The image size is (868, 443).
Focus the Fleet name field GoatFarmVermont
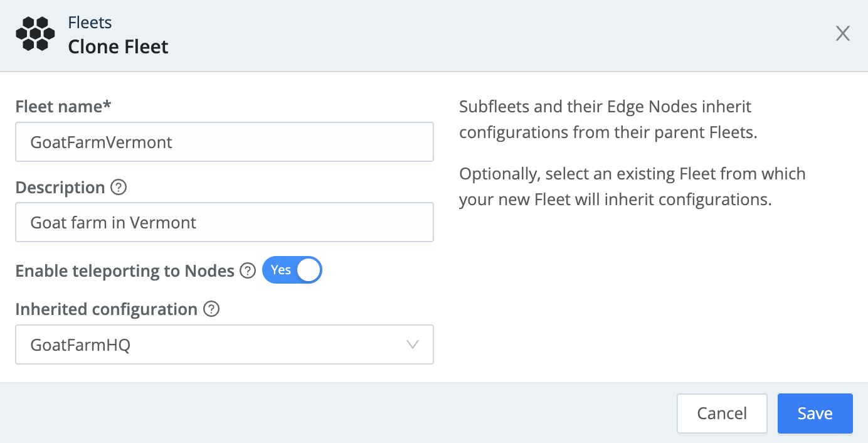coord(224,142)
